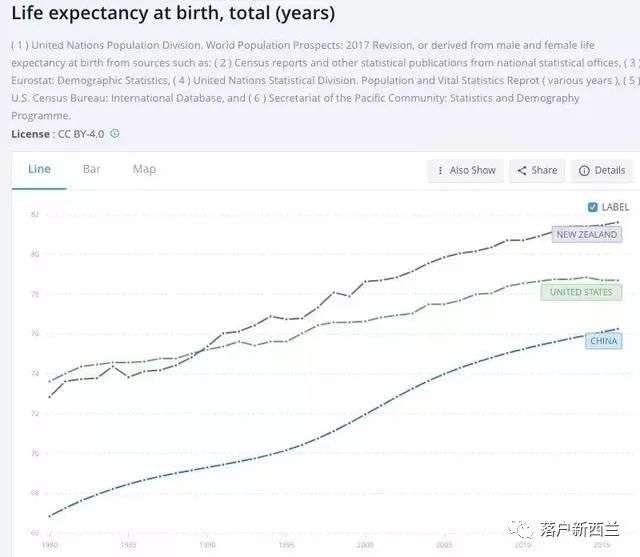Click the NEW ZEALAND series label
640x557 pixels.
587,235
